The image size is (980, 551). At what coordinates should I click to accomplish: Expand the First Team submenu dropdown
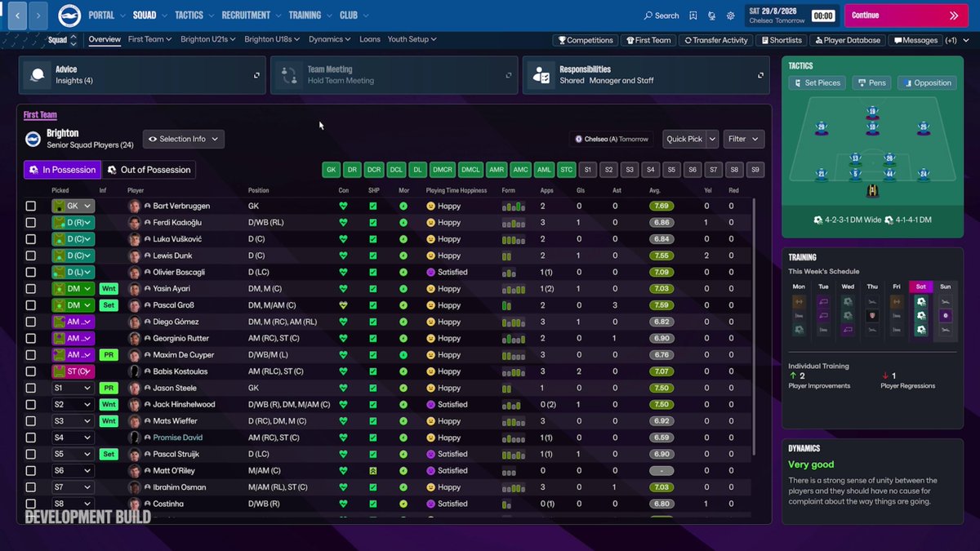149,39
